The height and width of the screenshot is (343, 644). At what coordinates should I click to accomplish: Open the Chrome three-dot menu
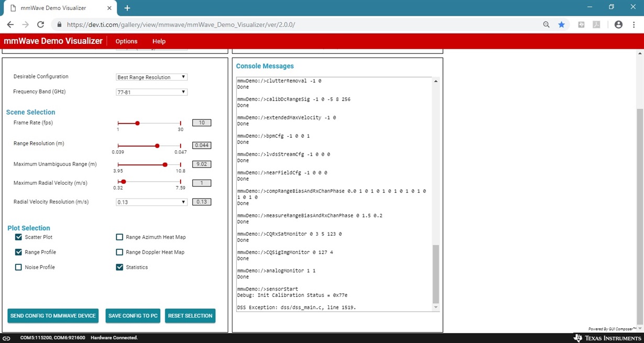[x=634, y=25]
